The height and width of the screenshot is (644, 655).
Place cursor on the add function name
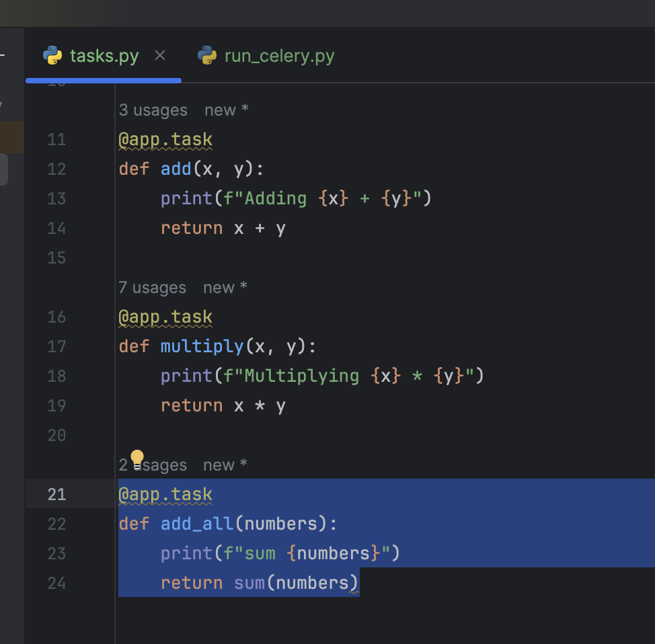[176, 169]
